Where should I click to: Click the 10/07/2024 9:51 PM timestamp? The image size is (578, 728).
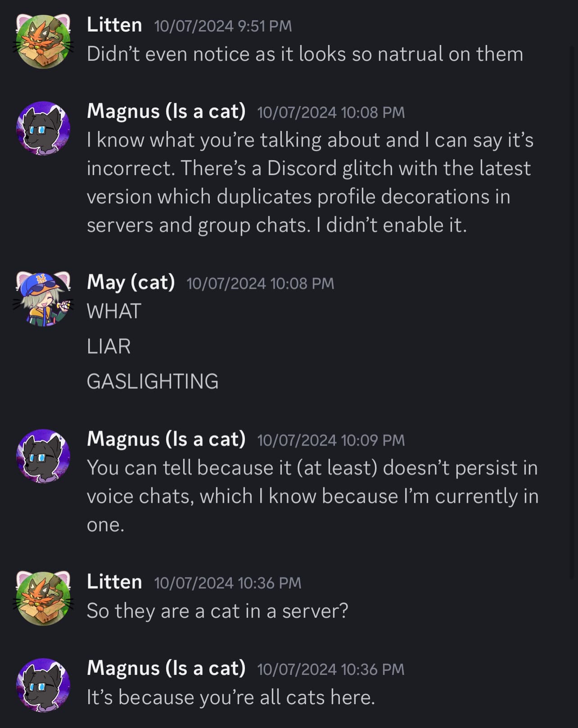(223, 26)
